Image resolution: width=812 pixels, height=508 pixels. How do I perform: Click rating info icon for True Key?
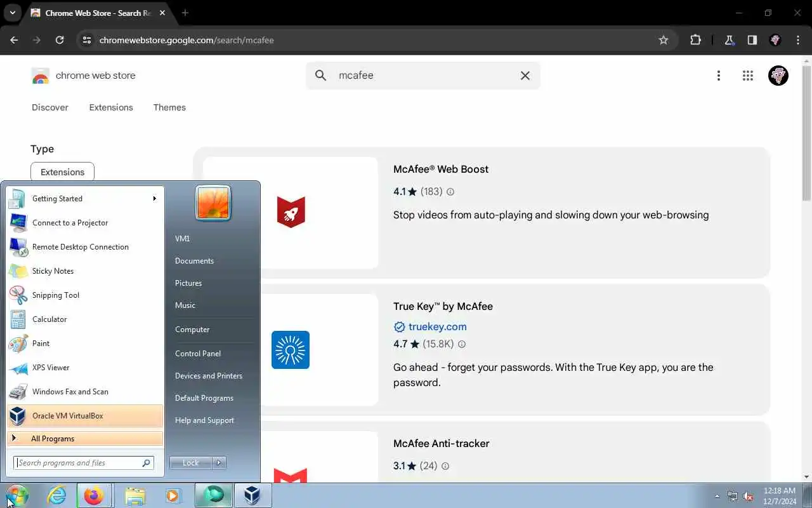click(x=462, y=344)
